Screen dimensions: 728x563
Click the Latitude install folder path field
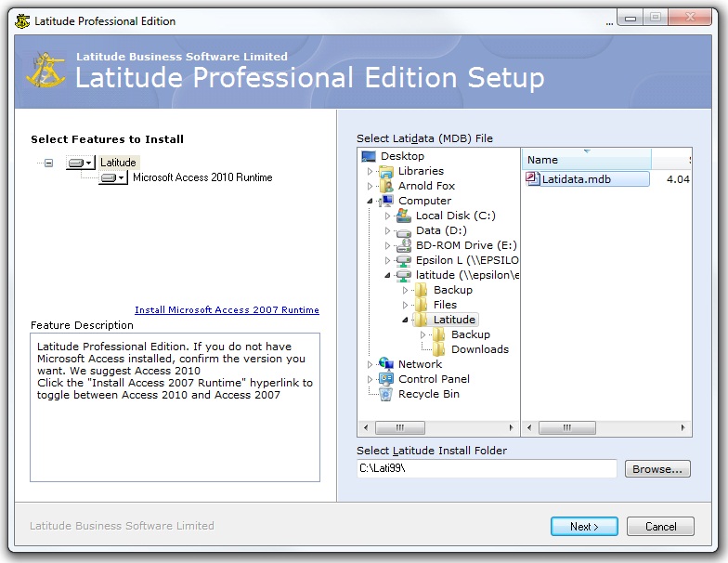(487, 469)
